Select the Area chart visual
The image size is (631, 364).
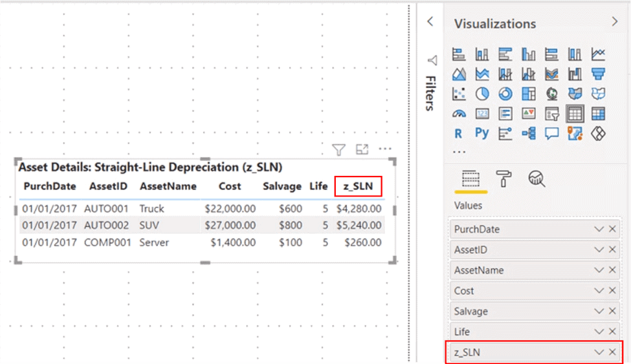pos(459,74)
